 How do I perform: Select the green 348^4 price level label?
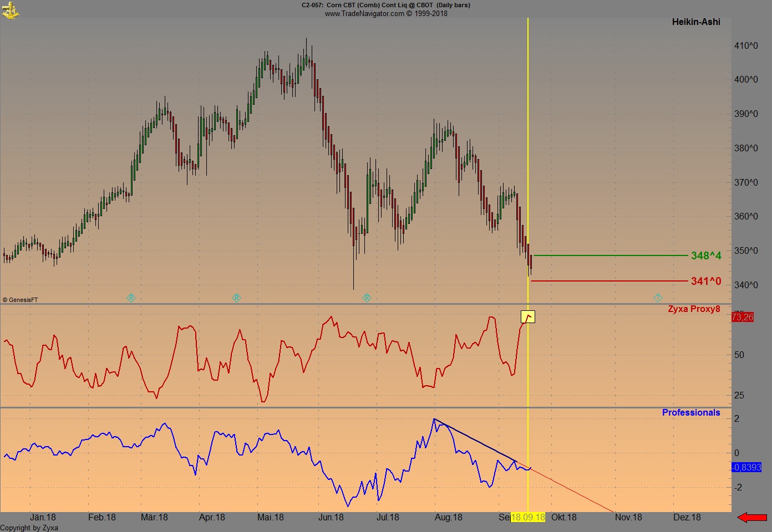click(706, 255)
